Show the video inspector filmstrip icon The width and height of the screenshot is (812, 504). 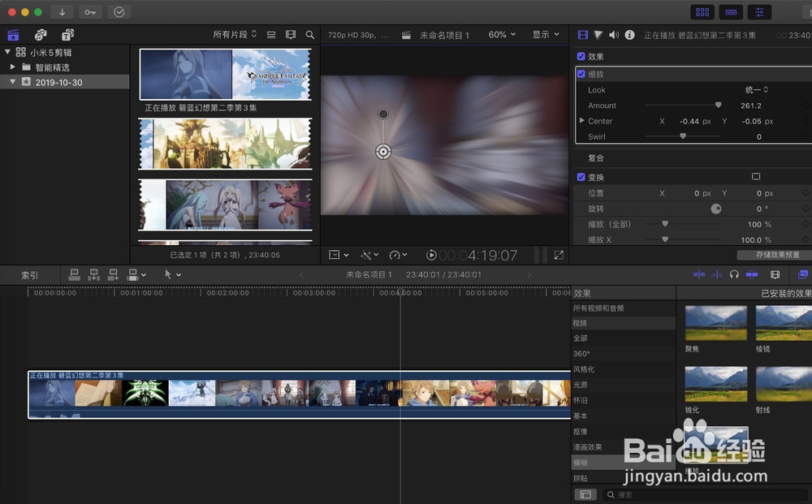click(x=582, y=35)
